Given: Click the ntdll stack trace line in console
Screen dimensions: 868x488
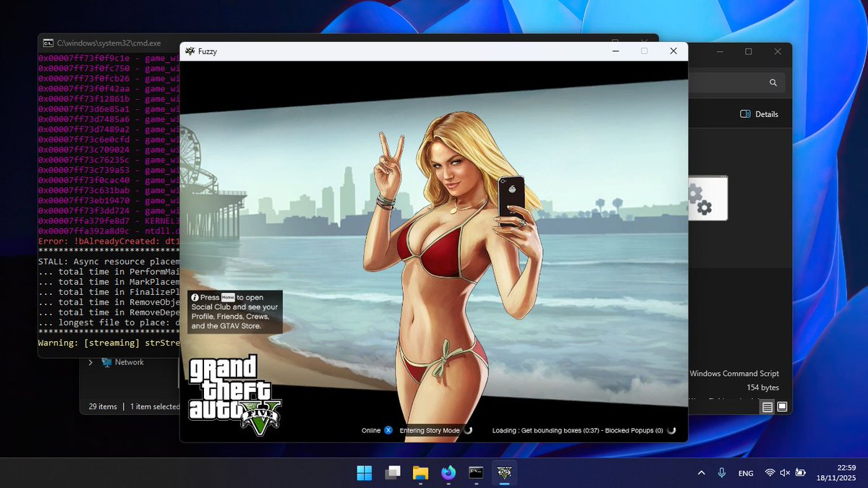Looking at the screenshot, I should [x=109, y=231].
